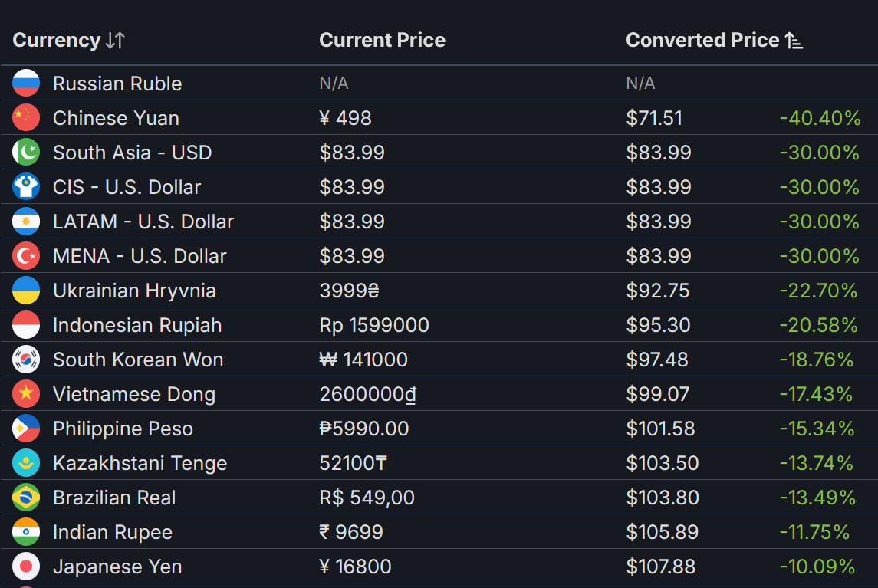Click the Japanese Yen currency name
Viewport: 878px width, 588px height.
tap(117, 567)
